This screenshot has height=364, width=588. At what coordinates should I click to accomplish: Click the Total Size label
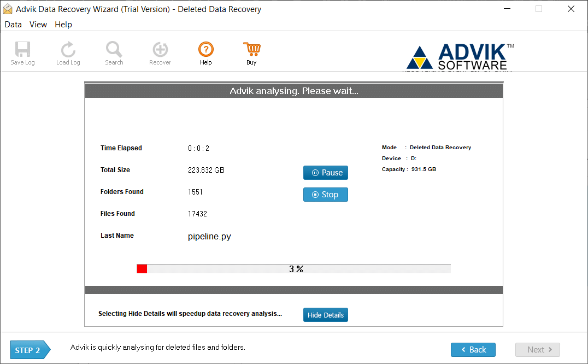[x=115, y=170]
